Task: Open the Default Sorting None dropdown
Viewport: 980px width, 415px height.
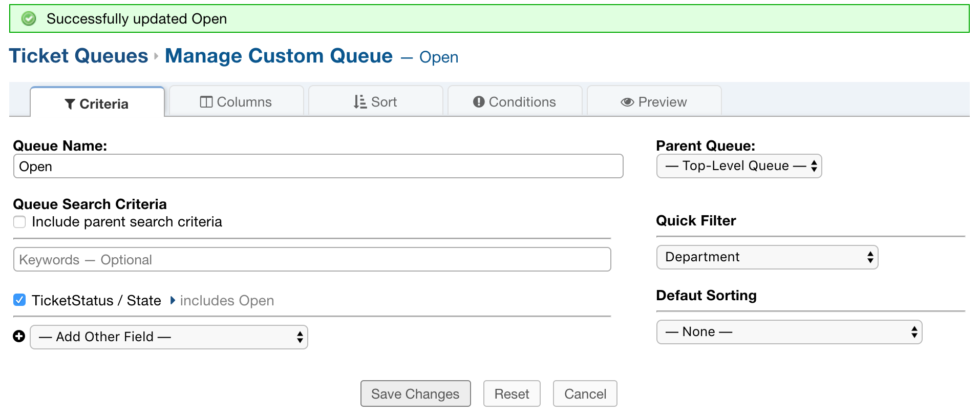Action: (x=789, y=332)
